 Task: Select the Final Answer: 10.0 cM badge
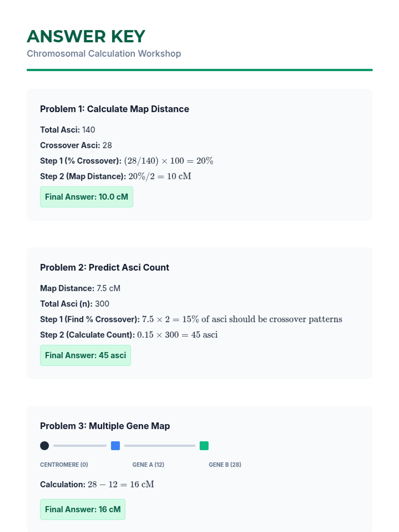86,197
